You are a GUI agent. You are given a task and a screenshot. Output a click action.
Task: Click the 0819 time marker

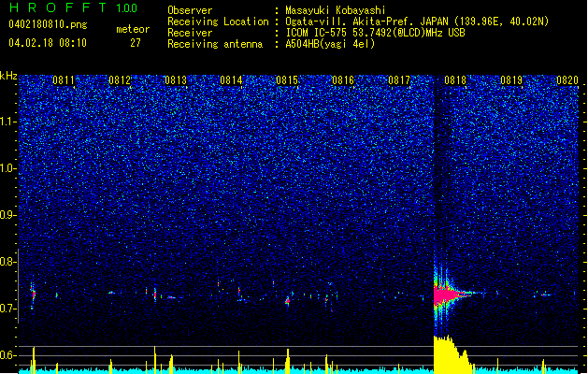tap(511, 80)
